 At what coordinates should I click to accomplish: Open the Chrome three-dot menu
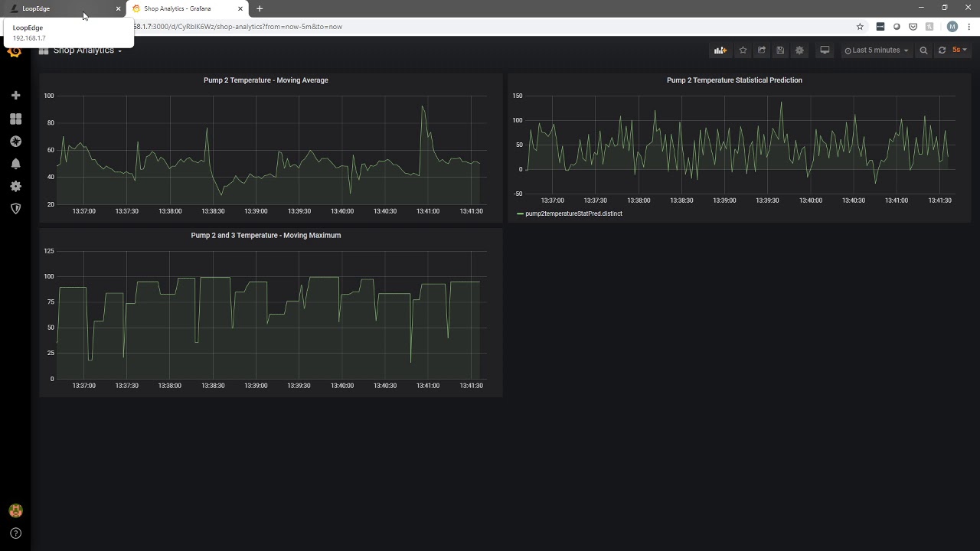pyautogui.click(x=969, y=27)
